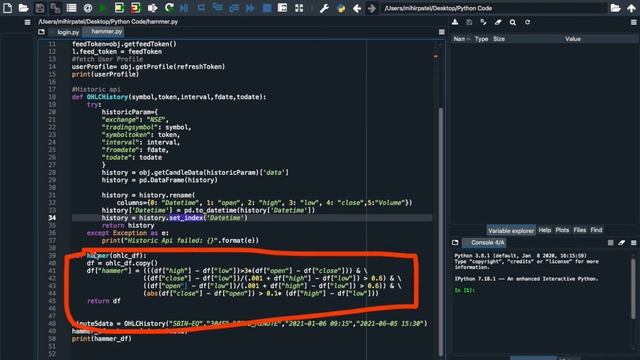
Task: Open the file list icon in the toolbar
Action: (x=71, y=8)
